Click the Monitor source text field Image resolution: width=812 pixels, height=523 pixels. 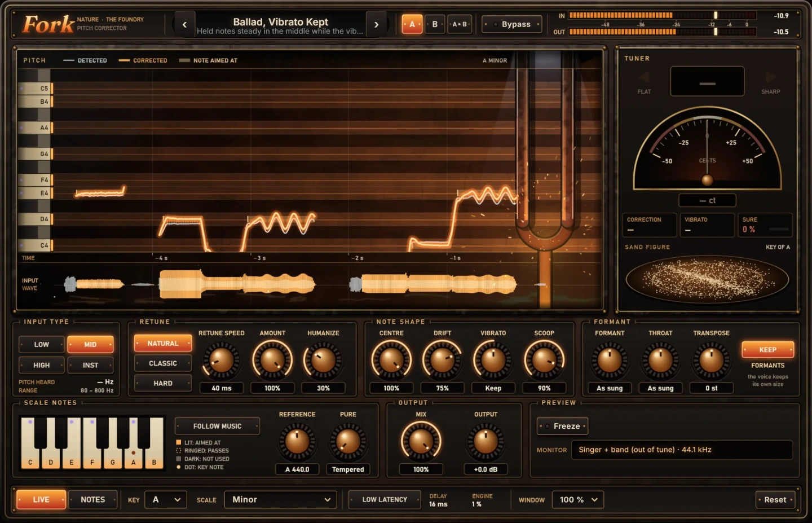(x=682, y=450)
